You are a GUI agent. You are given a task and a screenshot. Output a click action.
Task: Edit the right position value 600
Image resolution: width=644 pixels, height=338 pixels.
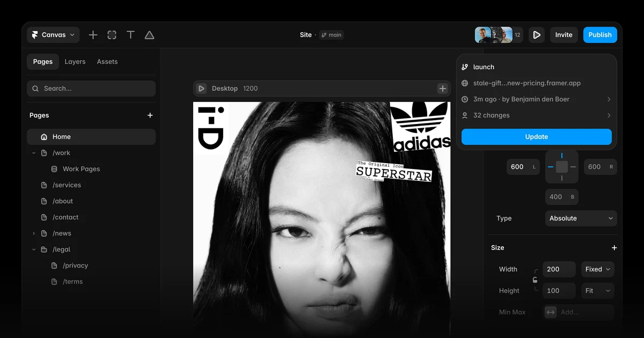[x=600, y=167]
